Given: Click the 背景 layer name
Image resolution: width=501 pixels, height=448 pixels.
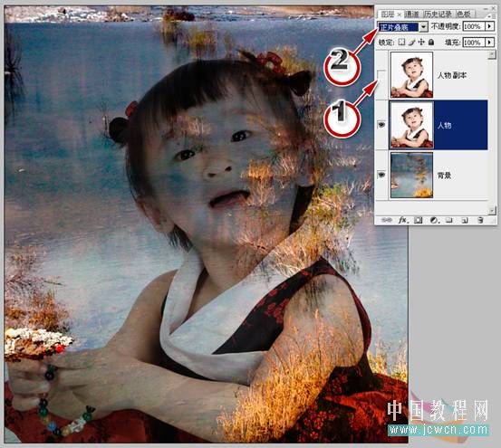Looking at the screenshot, I should (x=445, y=175).
